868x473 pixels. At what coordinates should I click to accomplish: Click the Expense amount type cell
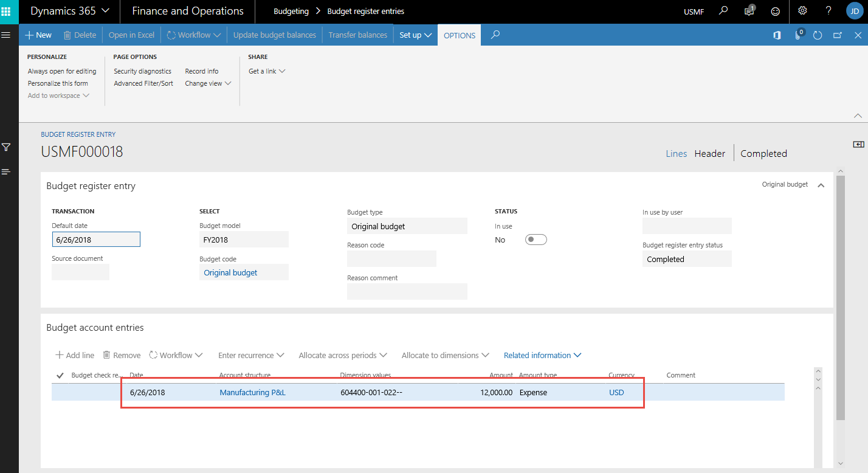coord(533,392)
